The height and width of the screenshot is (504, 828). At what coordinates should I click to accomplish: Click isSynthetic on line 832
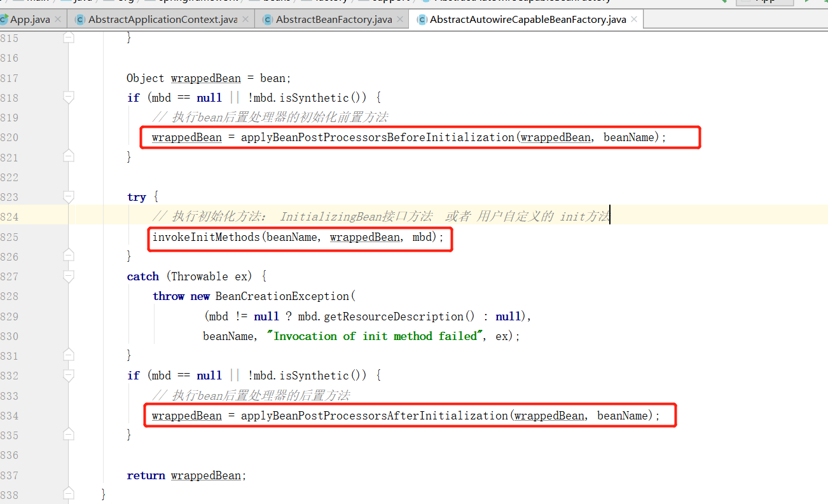coord(314,376)
